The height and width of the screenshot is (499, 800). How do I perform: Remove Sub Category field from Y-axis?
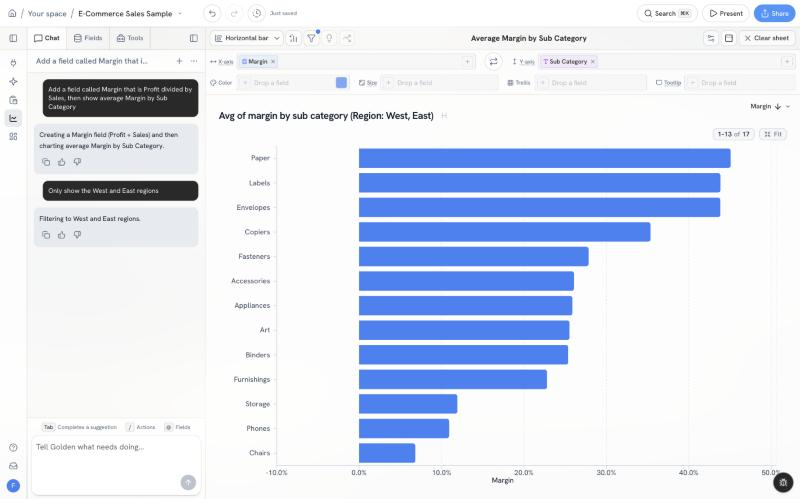(593, 62)
